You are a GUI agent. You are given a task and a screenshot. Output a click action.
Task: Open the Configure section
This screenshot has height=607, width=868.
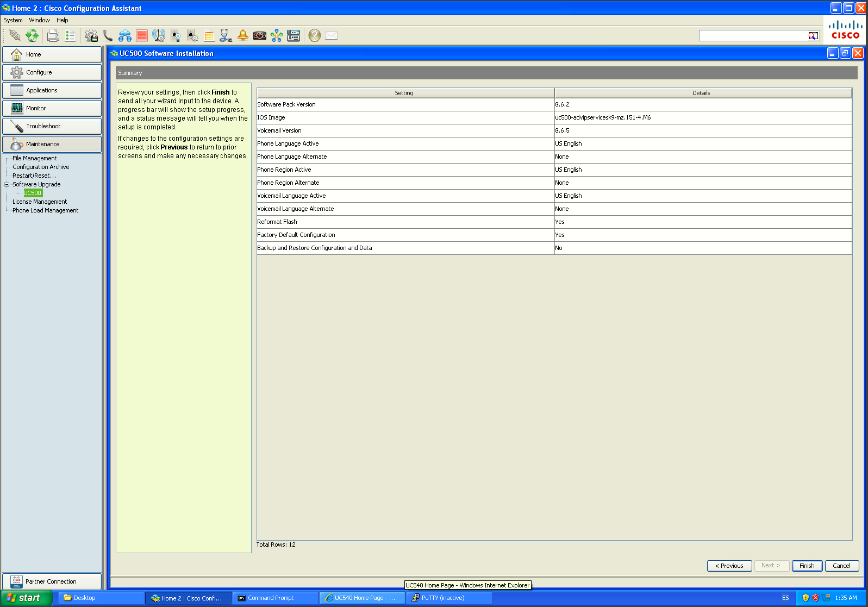[52, 72]
